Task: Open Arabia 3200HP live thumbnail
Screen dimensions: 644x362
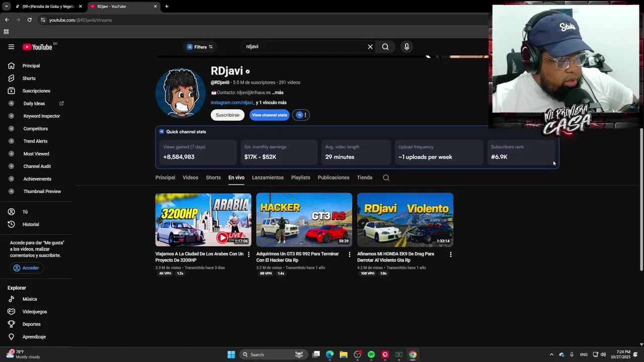Action: [203, 220]
